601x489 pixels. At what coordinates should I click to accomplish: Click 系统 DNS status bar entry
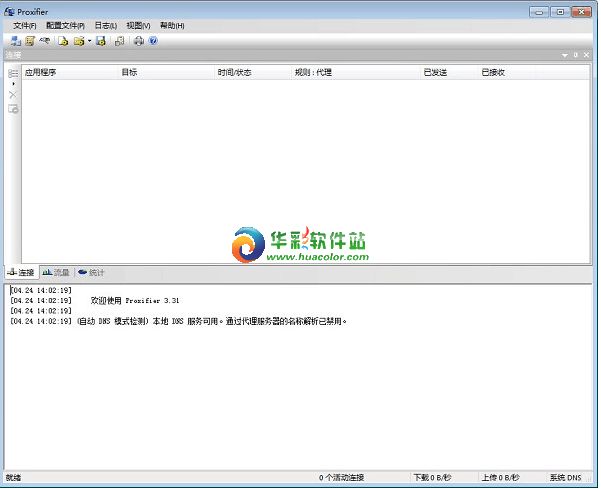pos(566,478)
